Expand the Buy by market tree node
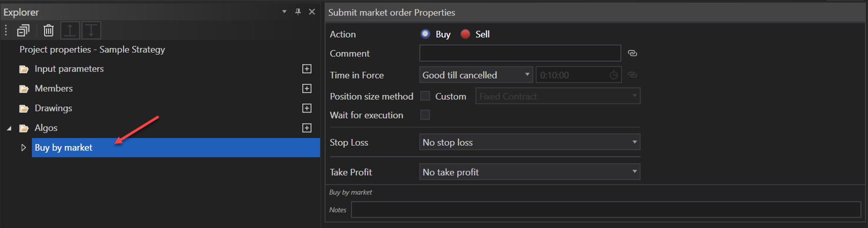868x228 pixels. [23, 147]
